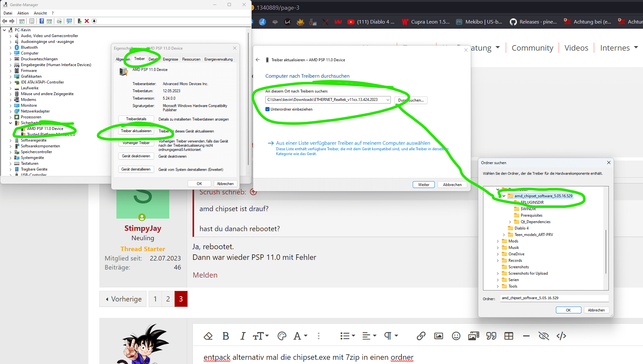Image resolution: width=643 pixels, height=364 pixels.
Task: Click the scan for hardware changes monitor icon
Action: [x=69, y=21]
